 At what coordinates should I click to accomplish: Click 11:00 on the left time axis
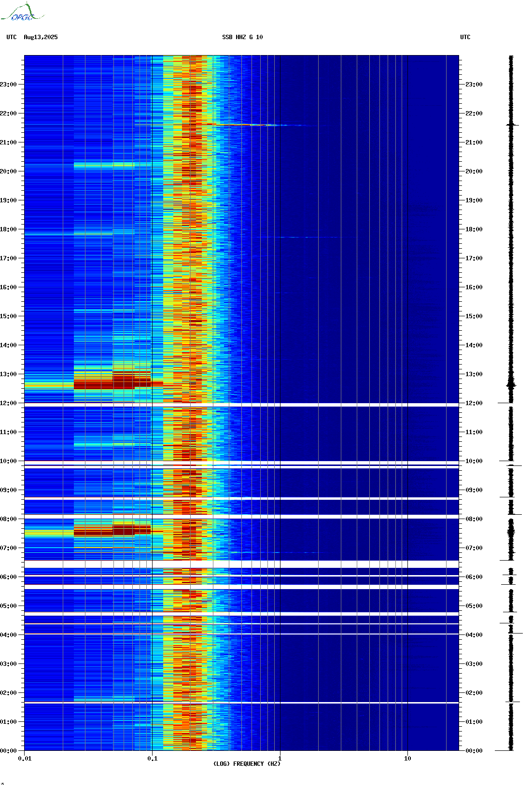tap(8, 432)
